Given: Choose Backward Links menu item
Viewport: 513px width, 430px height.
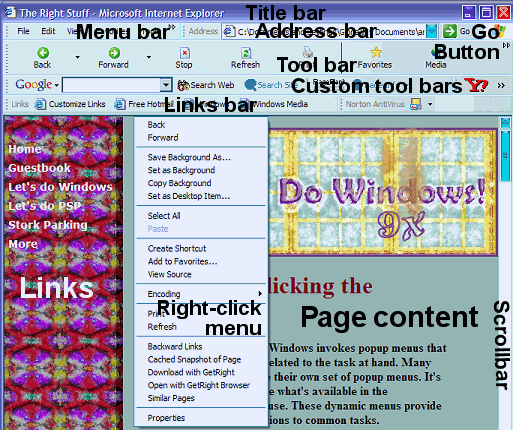Looking at the screenshot, I should [201, 346].
